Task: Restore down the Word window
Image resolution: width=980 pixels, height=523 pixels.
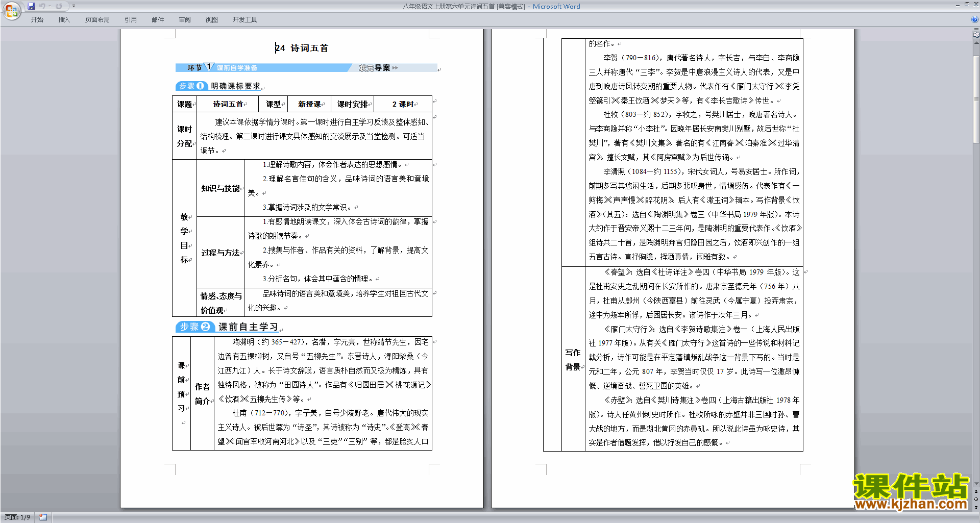Action: pos(967,4)
